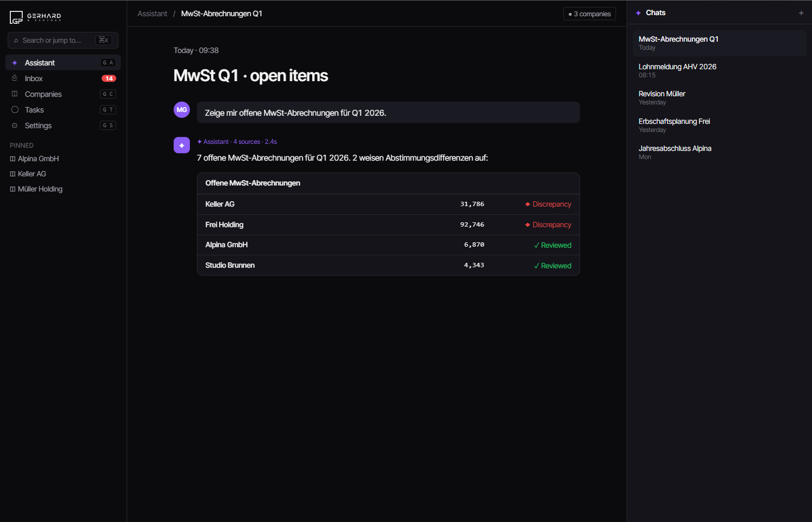Screen dimensions: 812x522
Task: Open pinned company Müller Holding
Action: [x=36, y=189]
